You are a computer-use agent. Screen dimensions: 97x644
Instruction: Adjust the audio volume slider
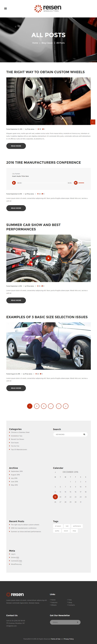(81, 183)
